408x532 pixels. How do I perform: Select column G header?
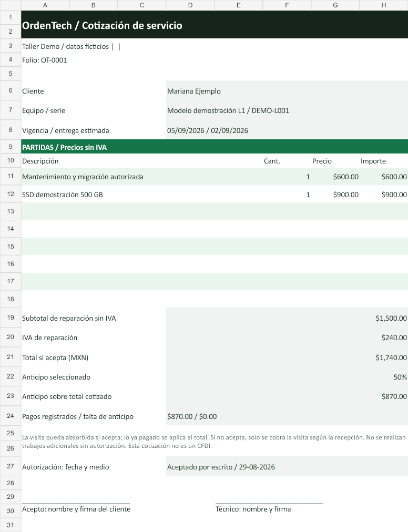[x=335, y=5]
